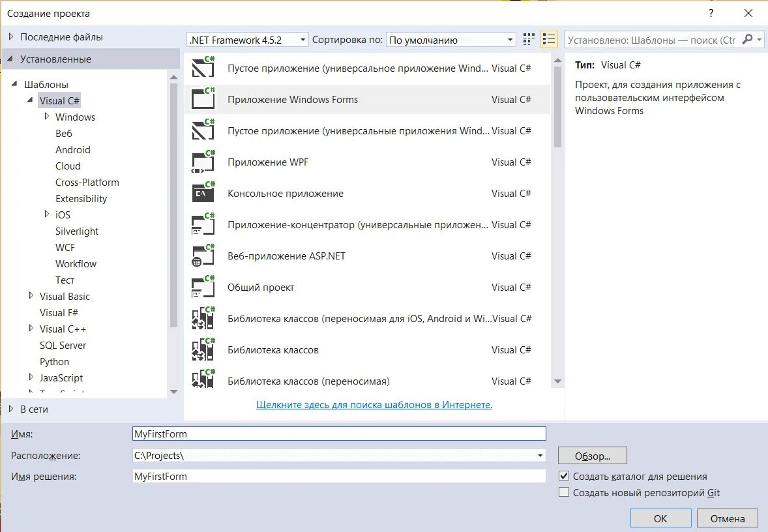Click the 'Отмена' button
The width and height of the screenshot is (768, 532).
point(728,518)
